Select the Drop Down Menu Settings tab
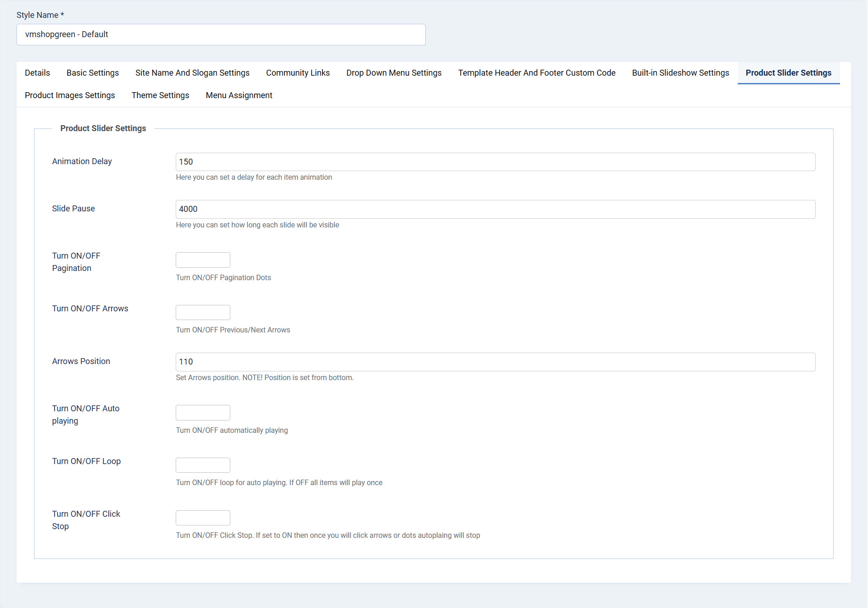The height and width of the screenshot is (608, 868). click(x=394, y=73)
